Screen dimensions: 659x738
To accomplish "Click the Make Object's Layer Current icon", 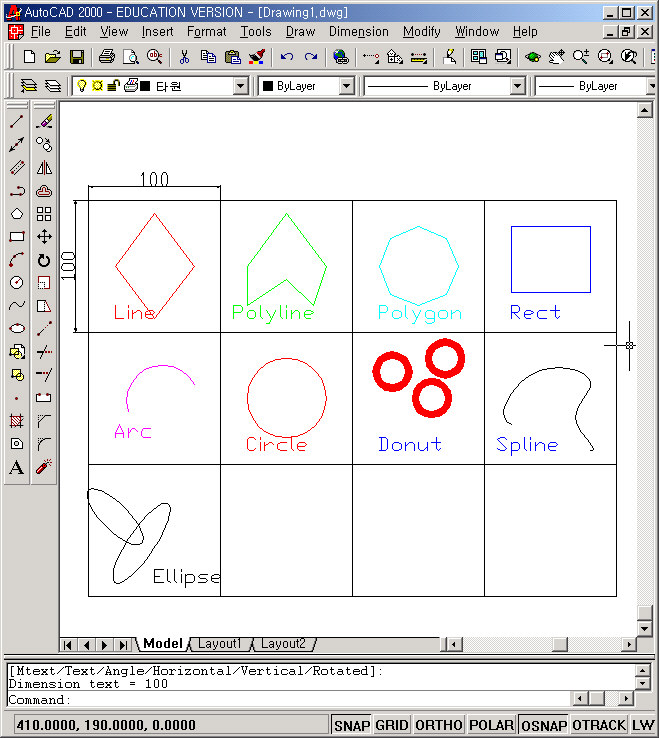I will pyautogui.click(x=29, y=86).
